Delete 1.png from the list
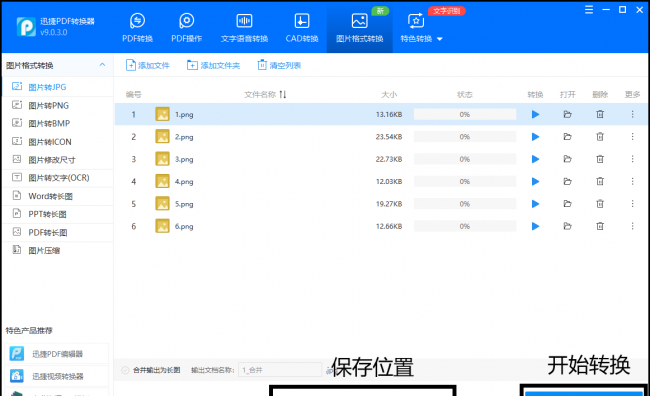Image resolution: width=650 pixels, height=396 pixels. click(x=600, y=114)
